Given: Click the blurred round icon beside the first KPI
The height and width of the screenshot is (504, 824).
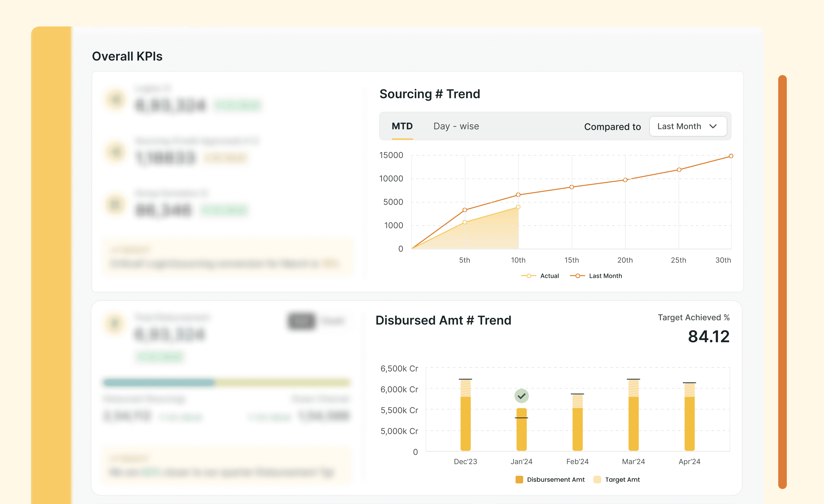Looking at the screenshot, I should point(115,99).
